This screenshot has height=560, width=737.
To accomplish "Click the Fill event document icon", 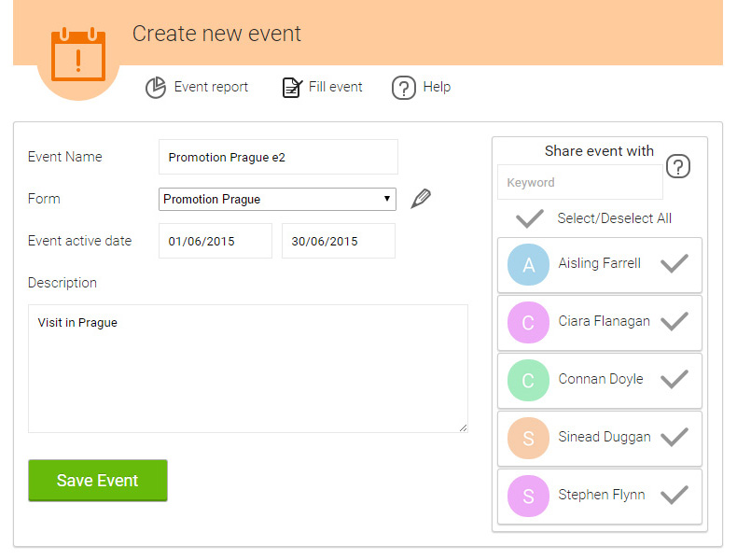I will [x=292, y=88].
